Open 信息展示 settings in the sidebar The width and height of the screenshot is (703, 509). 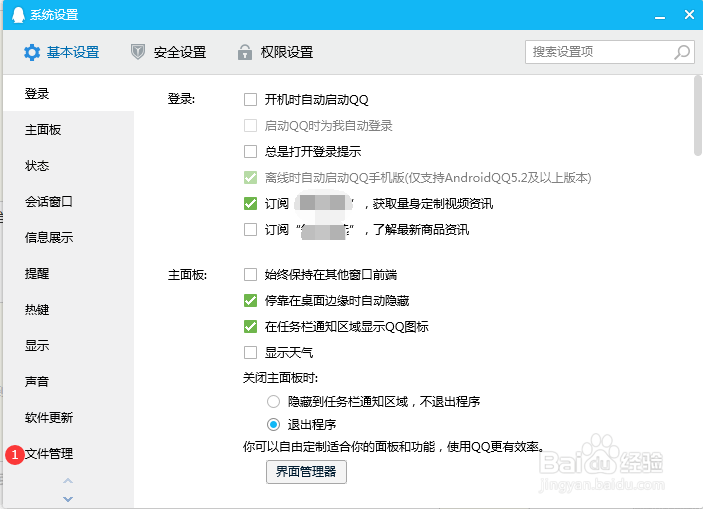tap(69, 238)
